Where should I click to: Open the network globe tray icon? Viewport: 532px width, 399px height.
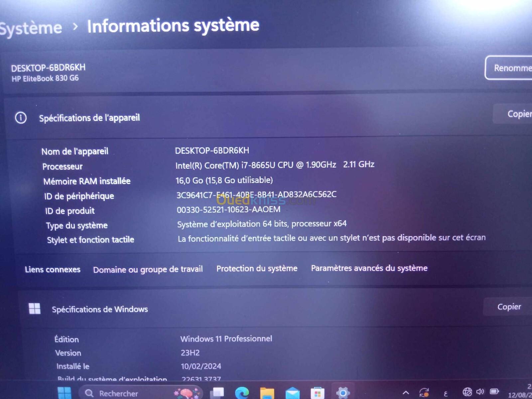(x=467, y=392)
